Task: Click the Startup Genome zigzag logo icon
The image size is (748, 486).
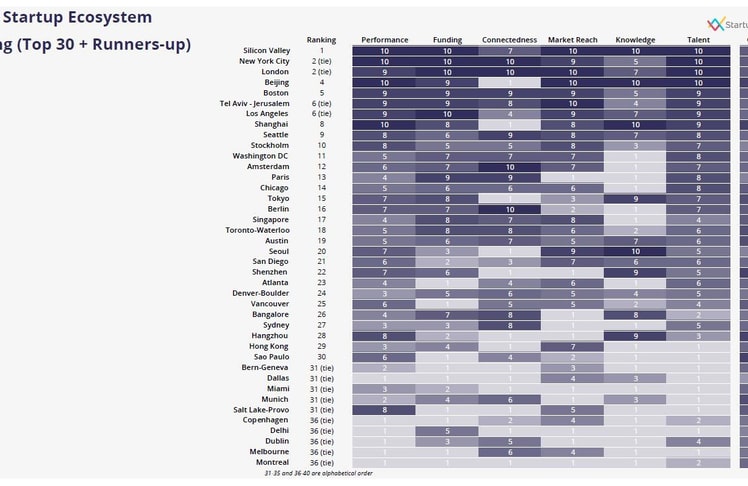Action: point(713,24)
